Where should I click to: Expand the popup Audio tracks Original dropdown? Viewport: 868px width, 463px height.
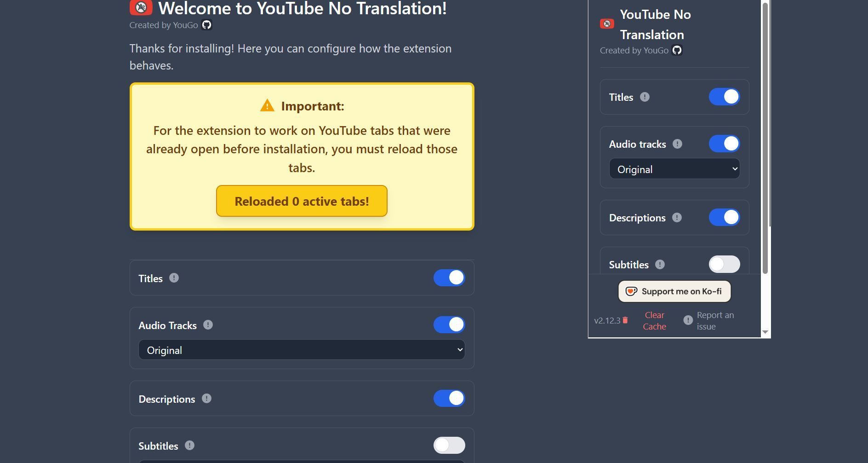[x=674, y=169]
